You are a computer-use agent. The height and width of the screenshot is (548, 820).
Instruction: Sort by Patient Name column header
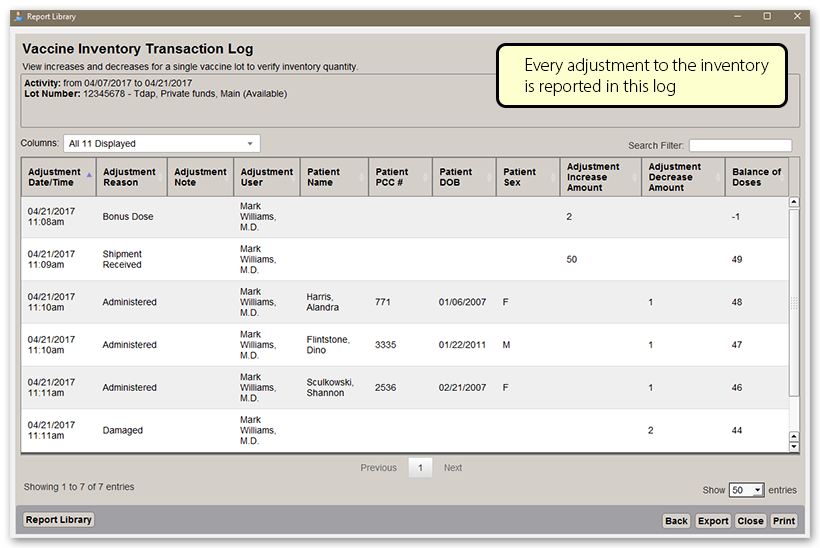(334, 177)
